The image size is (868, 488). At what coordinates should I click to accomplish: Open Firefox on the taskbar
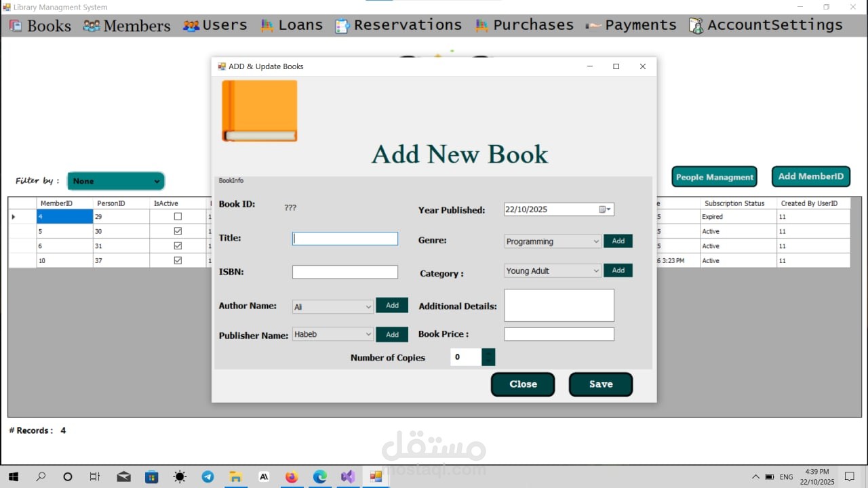point(292,476)
